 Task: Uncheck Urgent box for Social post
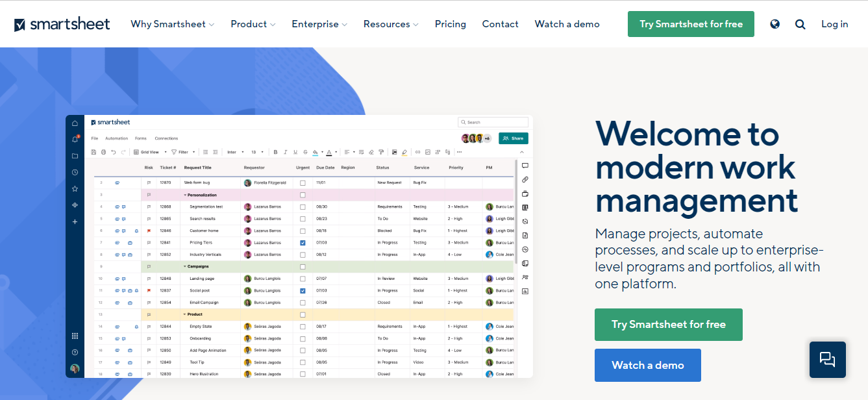[x=303, y=290]
